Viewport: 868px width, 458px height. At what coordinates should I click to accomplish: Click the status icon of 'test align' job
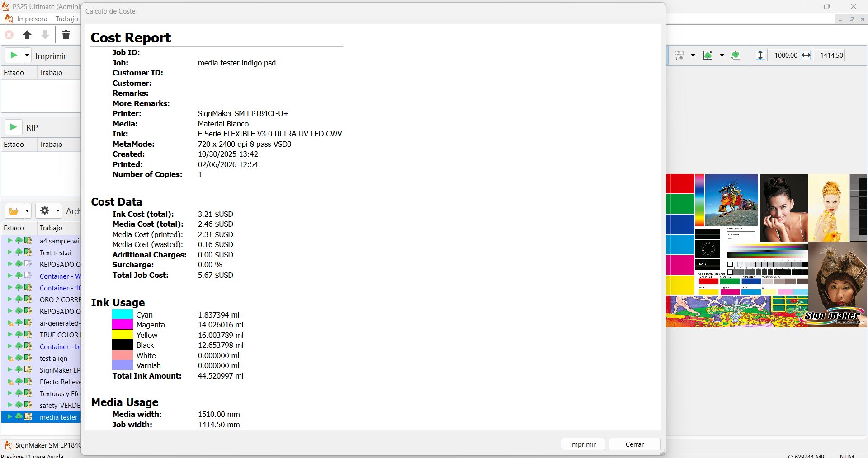10,358
